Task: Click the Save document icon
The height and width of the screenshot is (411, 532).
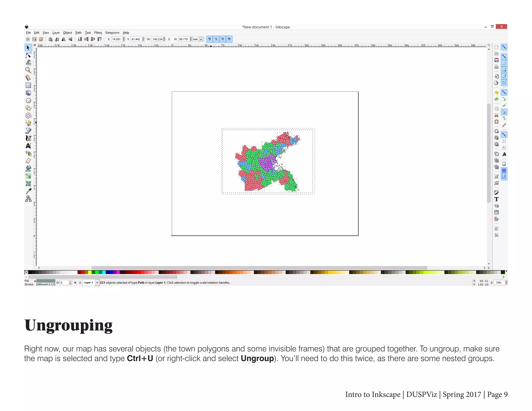Action: [x=496, y=60]
